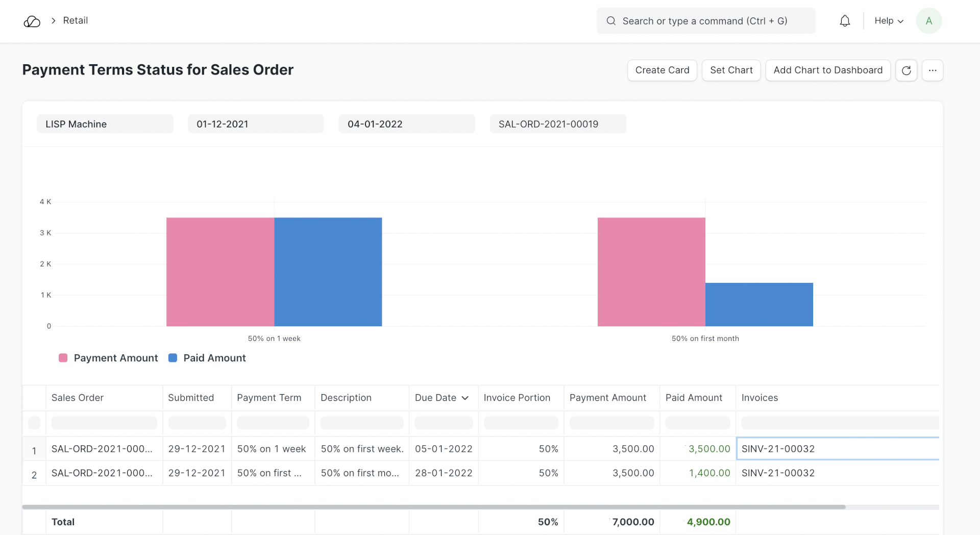Click the SAL-ORD-2021-00019 sales order filter
This screenshot has width=980, height=535.
coord(557,124)
